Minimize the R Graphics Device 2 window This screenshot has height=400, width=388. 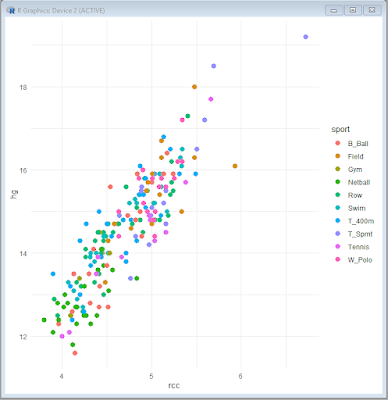pos(334,10)
